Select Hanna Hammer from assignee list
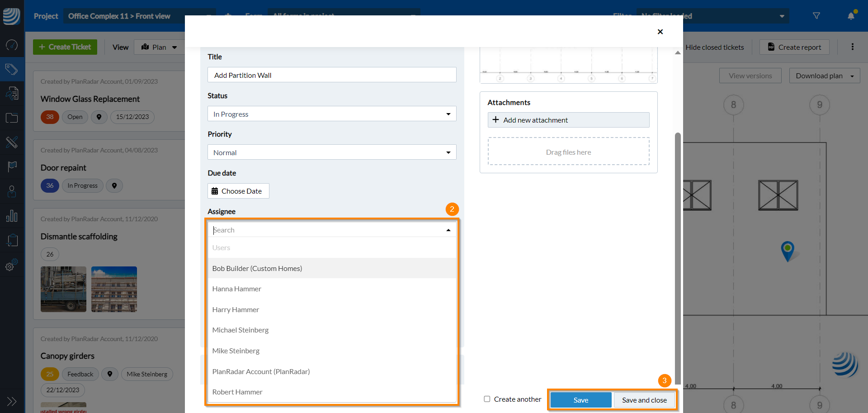Image resolution: width=868 pixels, height=413 pixels. pyautogui.click(x=237, y=289)
